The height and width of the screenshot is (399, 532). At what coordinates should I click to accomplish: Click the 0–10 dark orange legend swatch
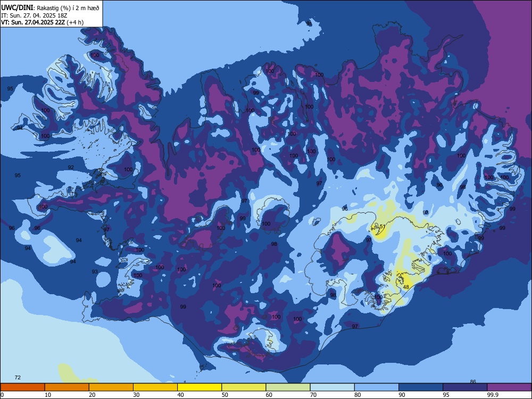[22, 387]
